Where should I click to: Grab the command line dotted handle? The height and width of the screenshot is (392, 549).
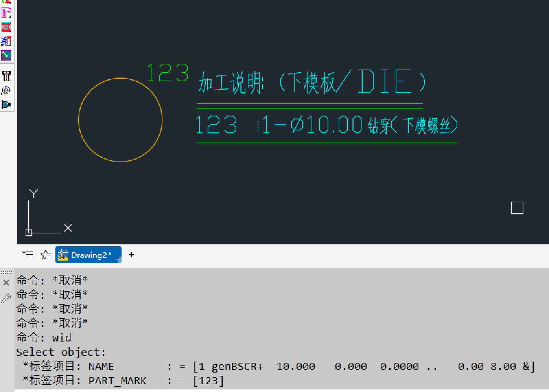[6, 273]
